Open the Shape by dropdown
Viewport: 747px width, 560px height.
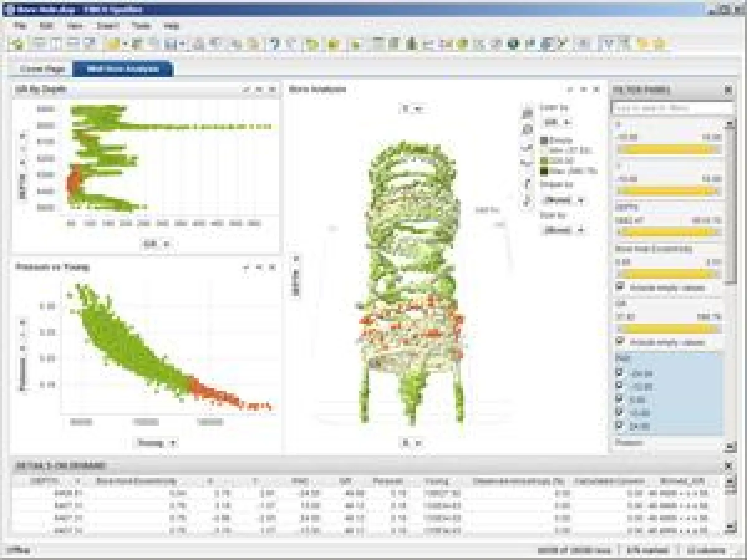coord(563,200)
